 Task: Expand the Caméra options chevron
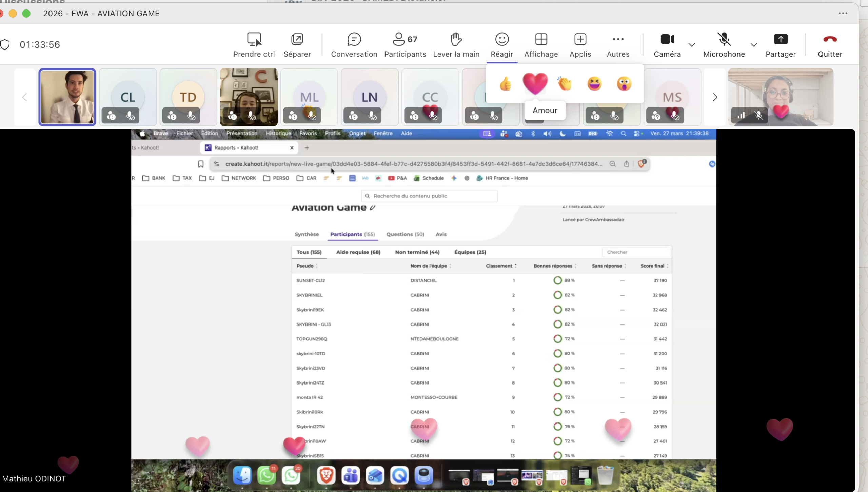692,45
